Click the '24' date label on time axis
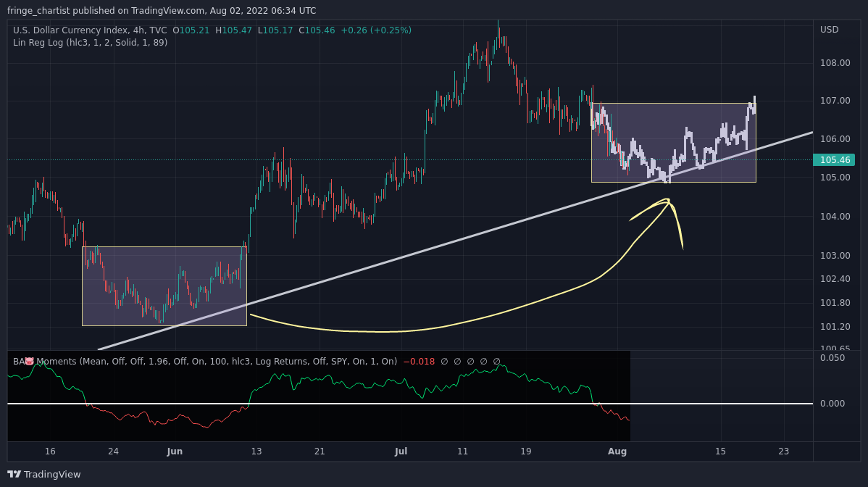The image size is (868, 487). 114,451
